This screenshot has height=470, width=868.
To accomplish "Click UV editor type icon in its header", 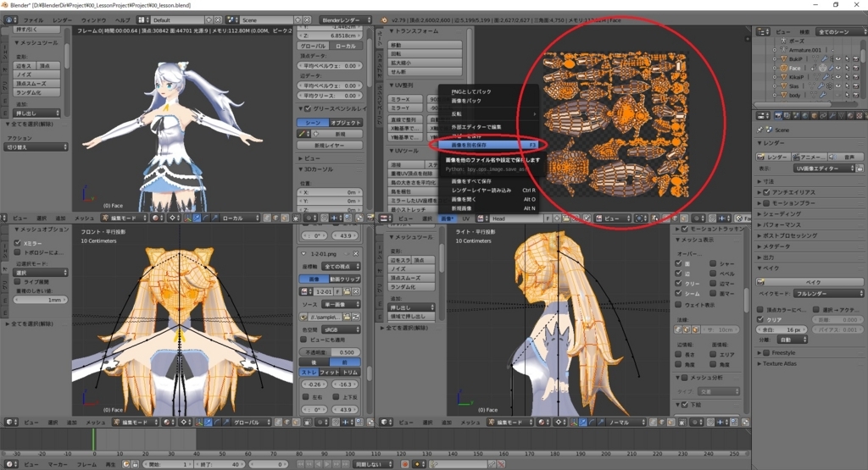I will tap(384, 218).
